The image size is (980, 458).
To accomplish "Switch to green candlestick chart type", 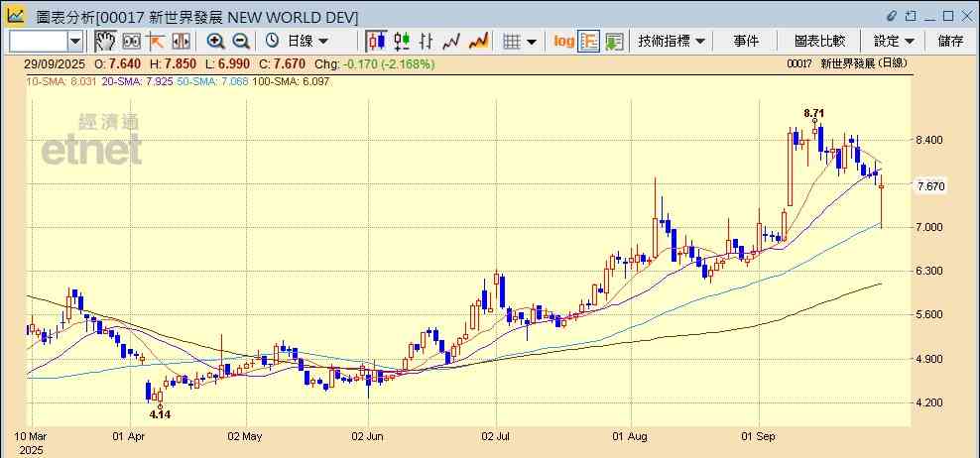I will coord(402,42).
